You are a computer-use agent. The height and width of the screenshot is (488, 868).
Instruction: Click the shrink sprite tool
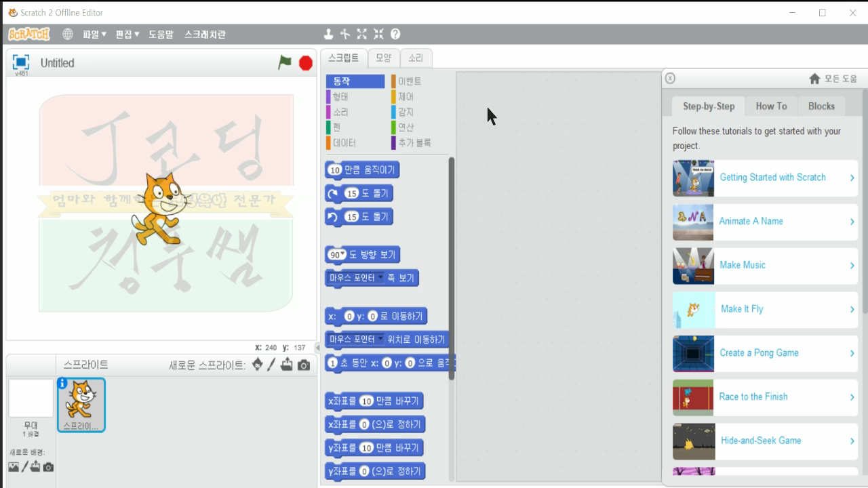coord(378,33)
